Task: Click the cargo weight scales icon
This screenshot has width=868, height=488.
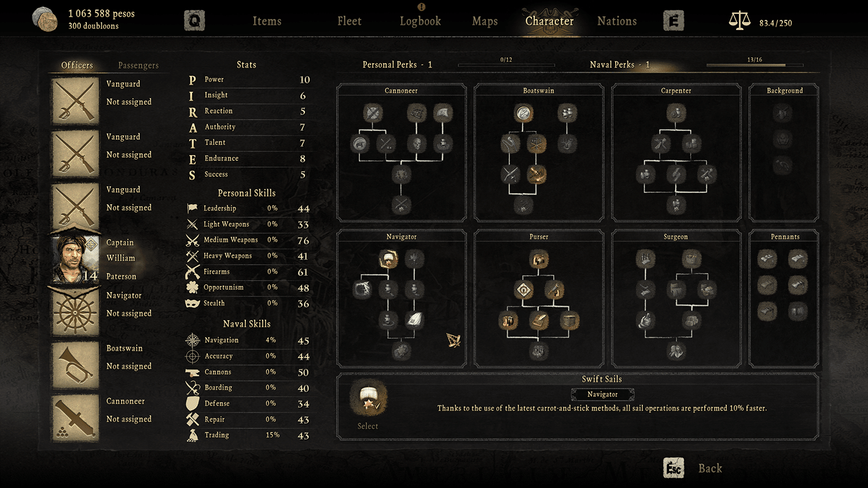Action: (x=740, y=21)
